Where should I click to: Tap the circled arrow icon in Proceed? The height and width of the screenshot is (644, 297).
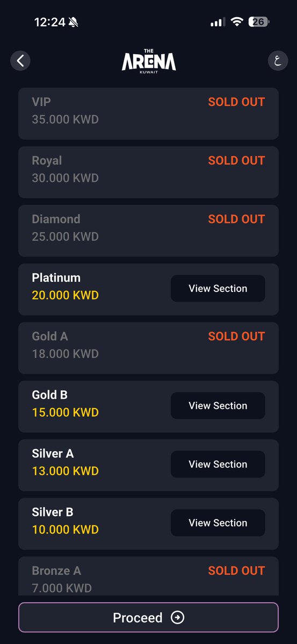(x=177, y=618)
